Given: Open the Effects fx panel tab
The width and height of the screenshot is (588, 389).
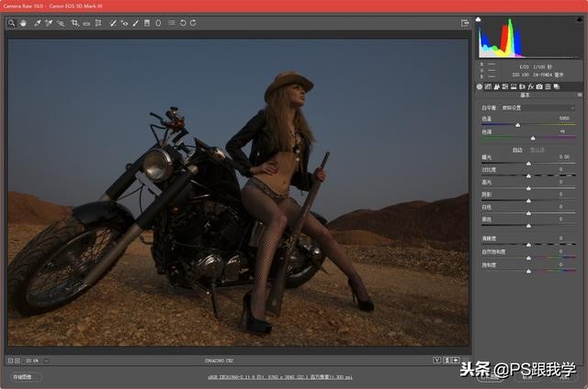Looking at the screenshot, I should pos(531,86).
